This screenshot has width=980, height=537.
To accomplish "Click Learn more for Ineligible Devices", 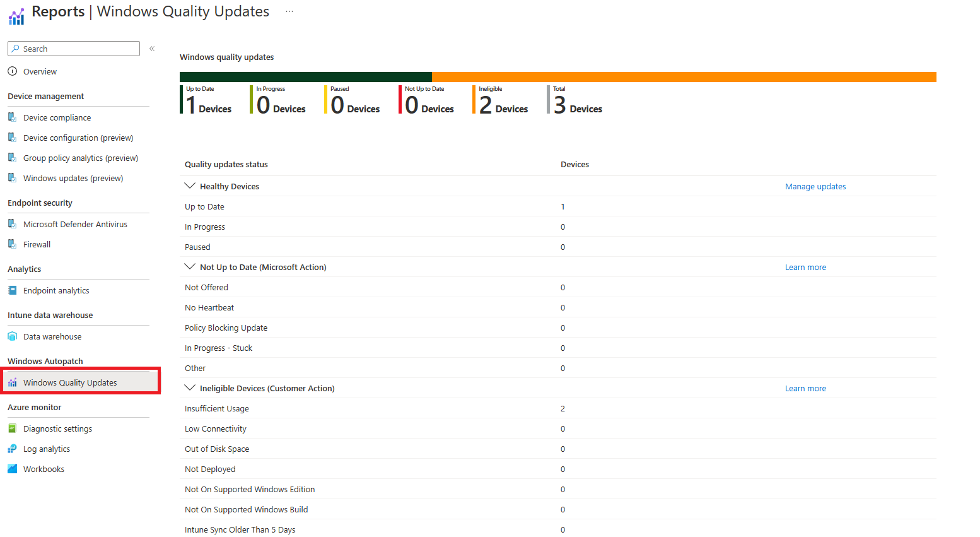I will coord(805,388).
